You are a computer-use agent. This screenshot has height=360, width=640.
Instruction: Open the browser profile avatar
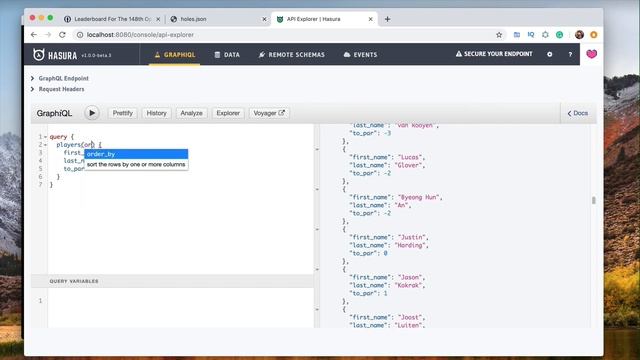click(x=579, y=35)
